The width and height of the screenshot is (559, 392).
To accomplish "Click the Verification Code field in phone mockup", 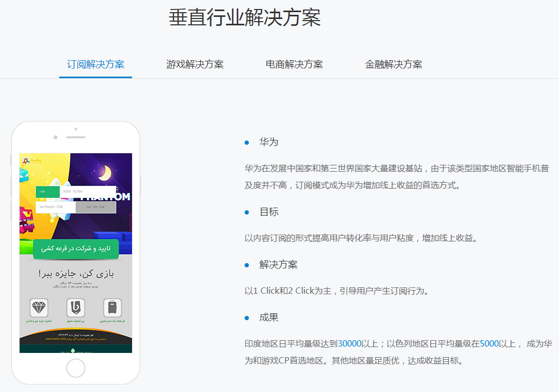I will (x=55, y=207).
